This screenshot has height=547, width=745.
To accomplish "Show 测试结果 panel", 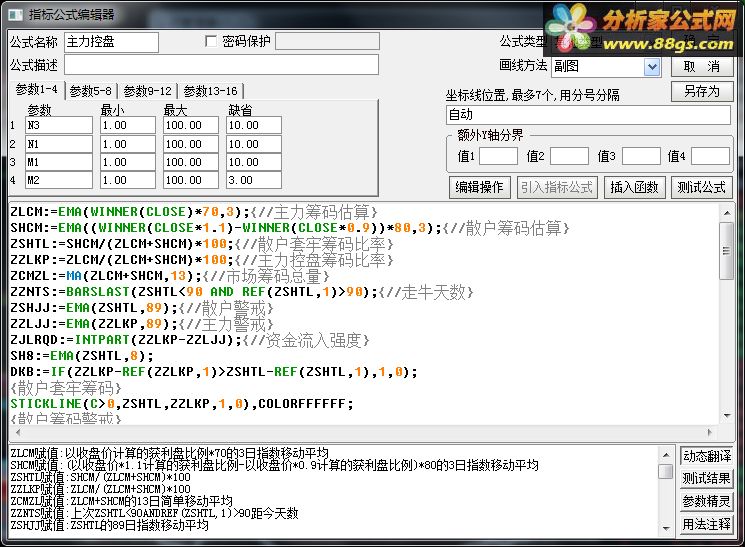I will pos(706,479).
